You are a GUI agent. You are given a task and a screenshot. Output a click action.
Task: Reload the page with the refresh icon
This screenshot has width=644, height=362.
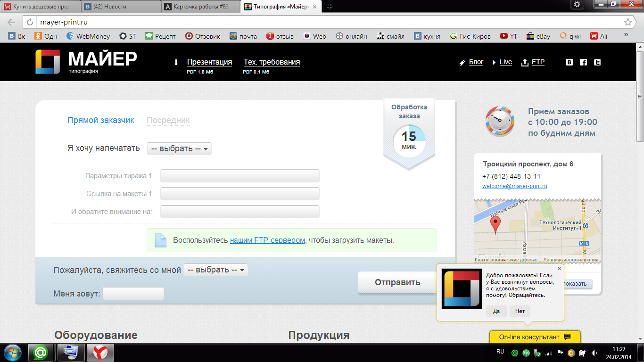click(30, 22)
